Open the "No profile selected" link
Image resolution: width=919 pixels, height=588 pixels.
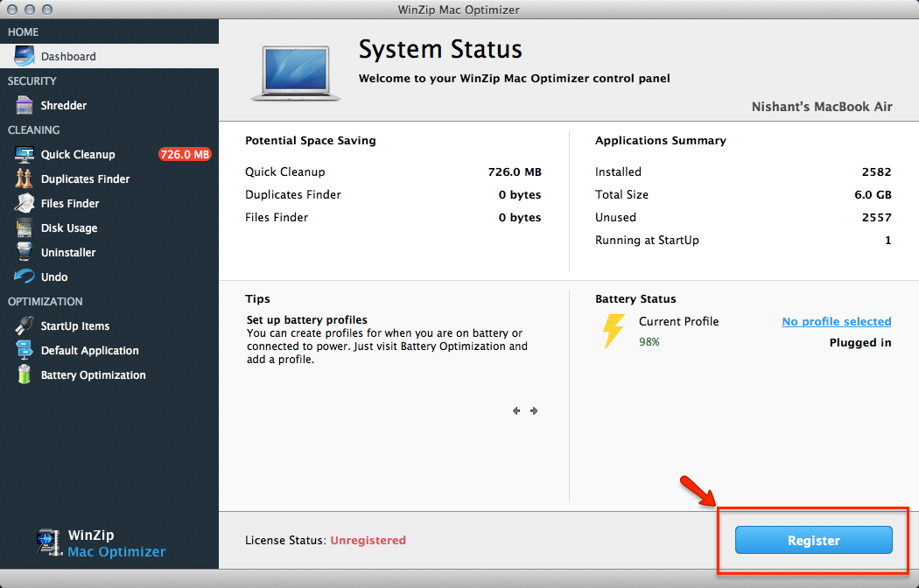point(836,321)
